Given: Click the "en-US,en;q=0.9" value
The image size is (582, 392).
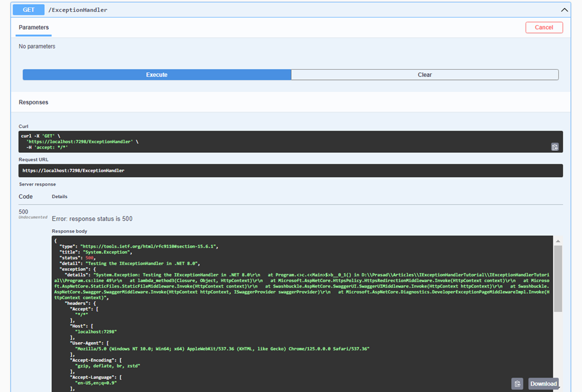Looking at the screenshot, I should (x=96, y=382).
